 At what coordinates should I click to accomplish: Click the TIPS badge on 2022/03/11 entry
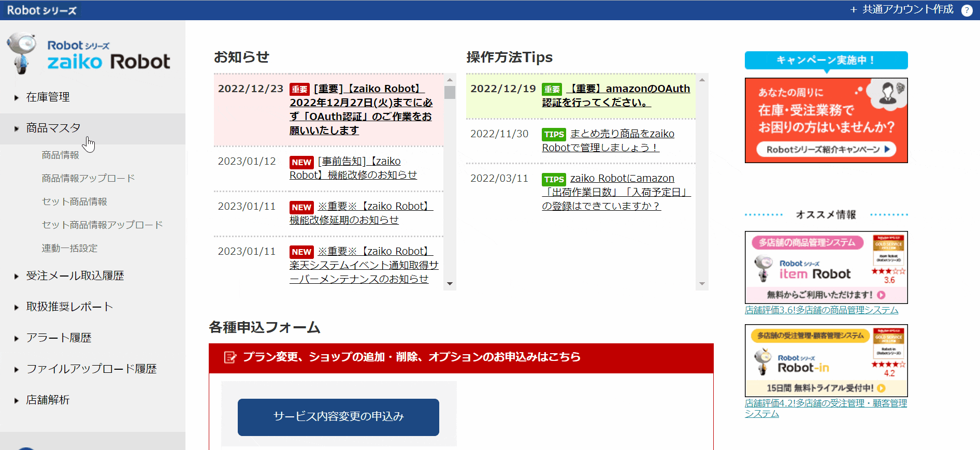click(x=554, y=179)
